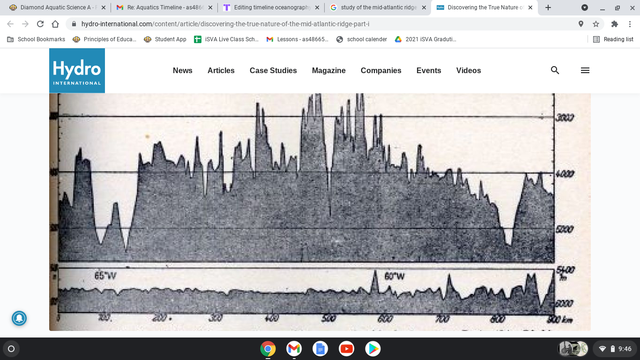The image size is (640, 360).
Task: Open Gmail from the shelf
Action: [x=294, y=349]
